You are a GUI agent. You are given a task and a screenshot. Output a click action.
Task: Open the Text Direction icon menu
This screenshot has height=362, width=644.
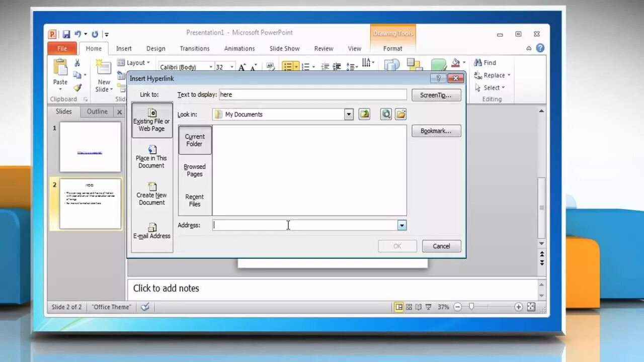pyautogui.click(x=368, y=63)
